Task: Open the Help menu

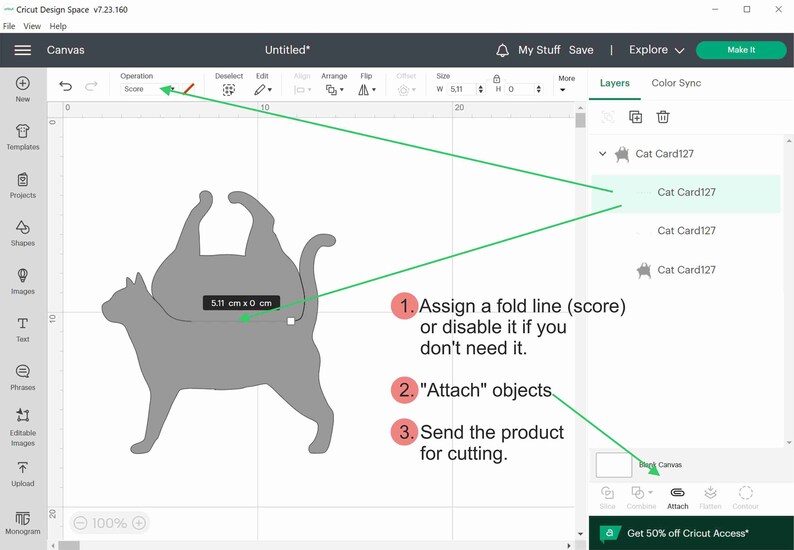Action: pos(58,26)
